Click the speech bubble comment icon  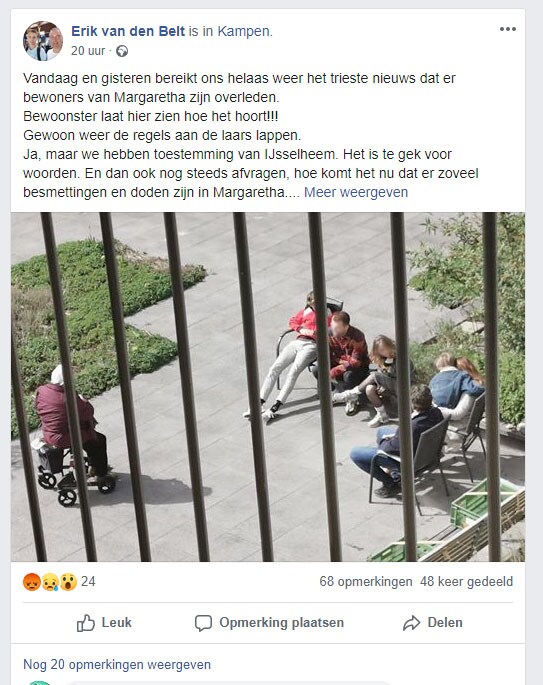[x=203, y=623]
